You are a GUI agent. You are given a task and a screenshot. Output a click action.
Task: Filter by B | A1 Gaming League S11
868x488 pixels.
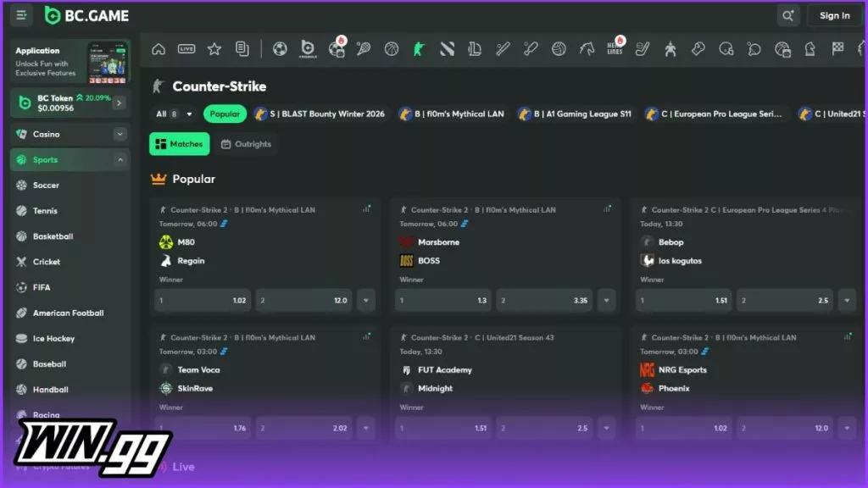576,114
